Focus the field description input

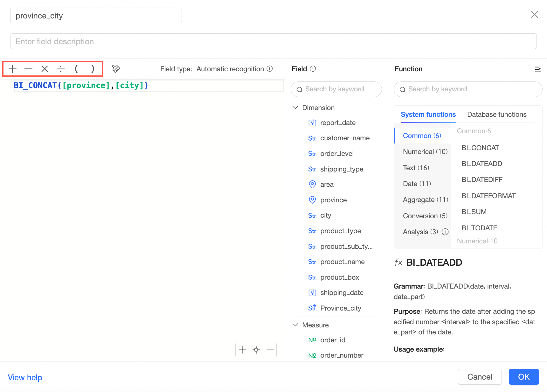[273, 41]
